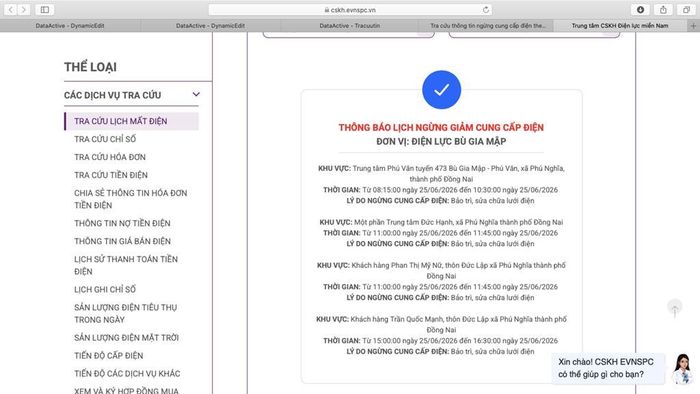The image size is (700, 394).
Task: Click the 15:00:00 to 16:30:00 time line
Action: [441, 341]
